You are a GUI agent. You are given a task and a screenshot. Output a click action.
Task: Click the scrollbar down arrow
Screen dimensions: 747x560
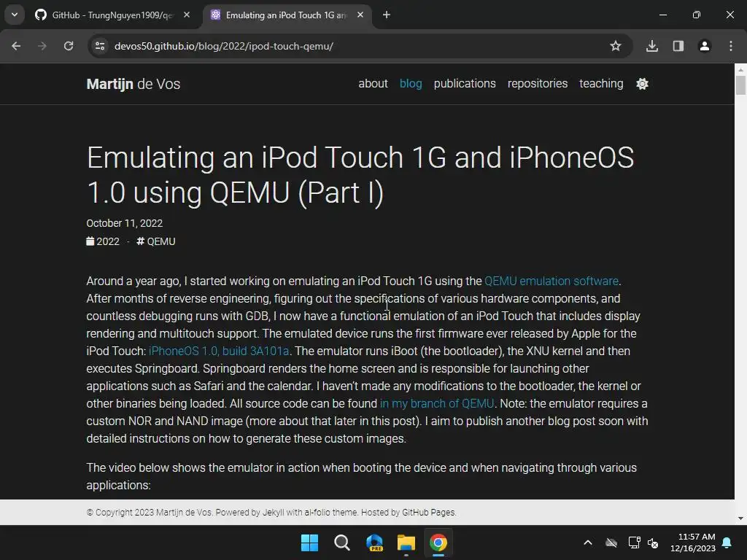tap(740, 518)
